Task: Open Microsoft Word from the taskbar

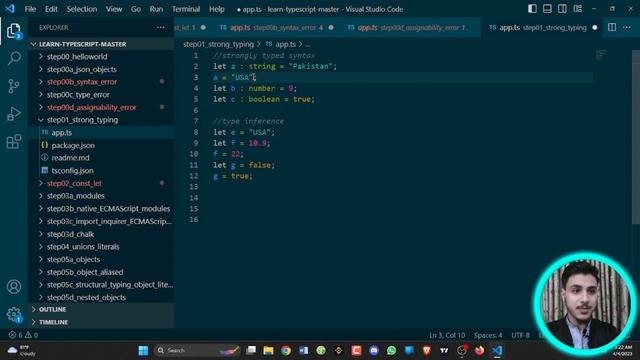Action: (x=303, y=351)
